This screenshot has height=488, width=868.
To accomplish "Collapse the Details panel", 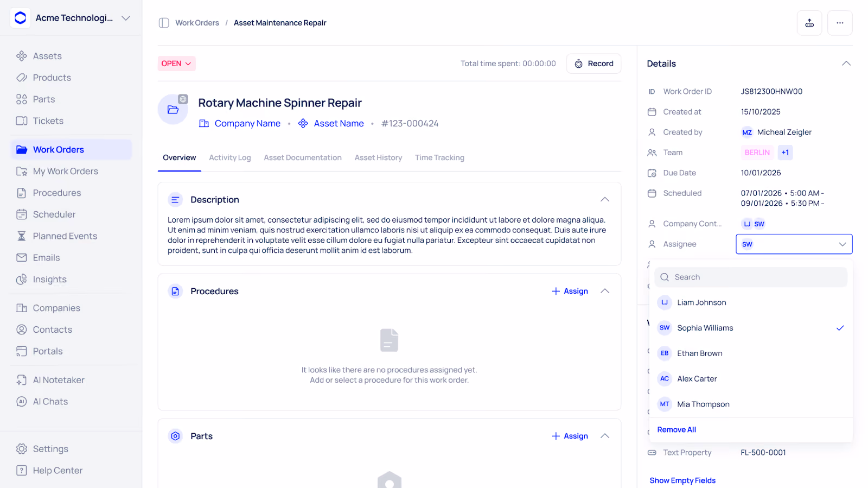I will tap(846, 64).
